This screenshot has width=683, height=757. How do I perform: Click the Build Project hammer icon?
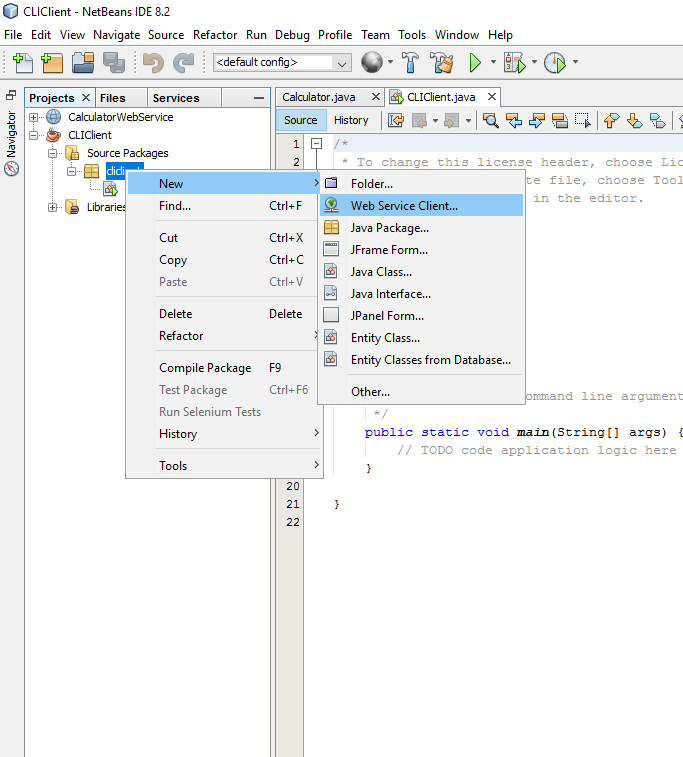pos(410,62)
